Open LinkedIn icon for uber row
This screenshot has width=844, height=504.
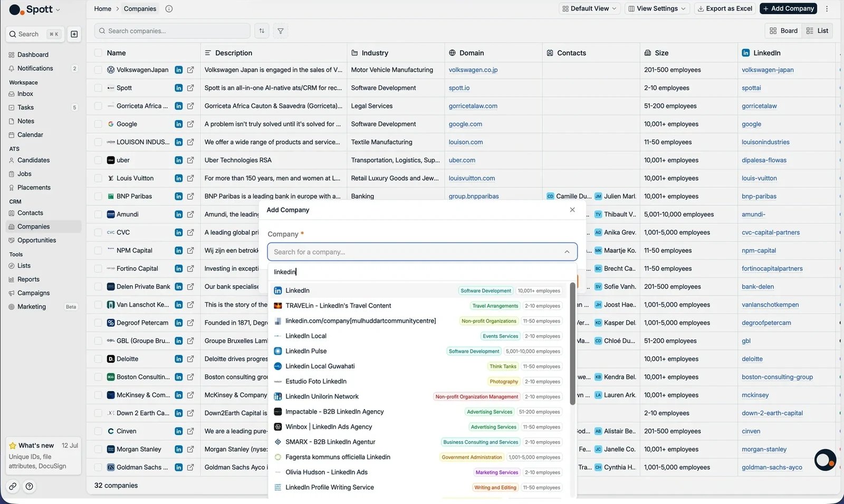tap(179, 160)
